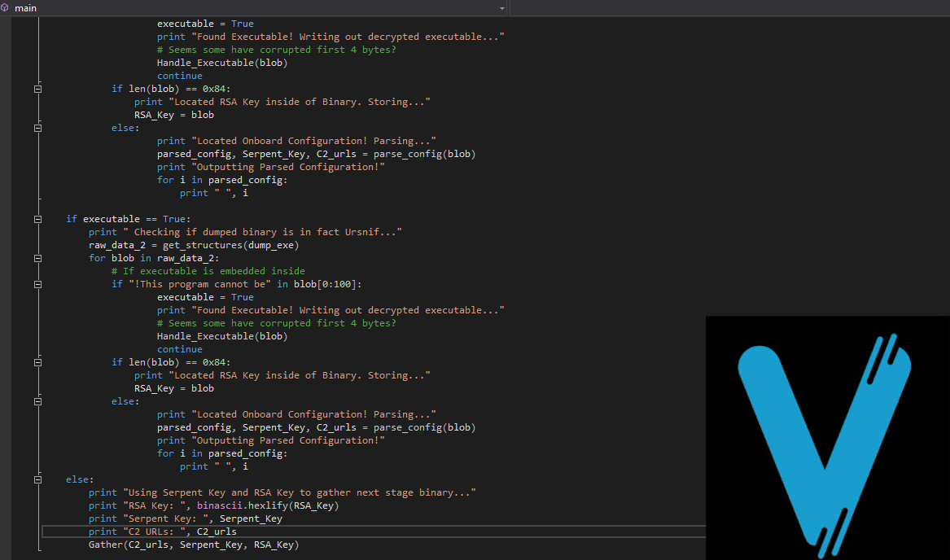Collapse the 'for blob in raw_data_2' loop
Screen dimensions: 950x560
37,258
